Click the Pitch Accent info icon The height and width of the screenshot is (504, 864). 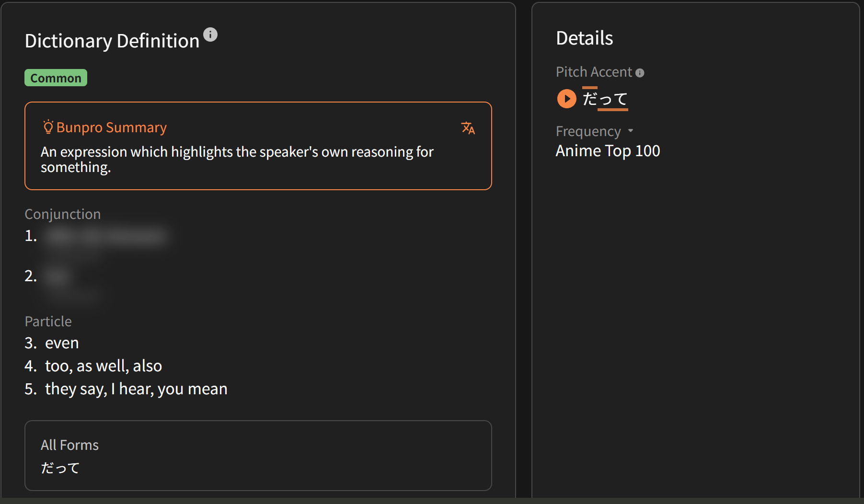click(x=640, y=73)
